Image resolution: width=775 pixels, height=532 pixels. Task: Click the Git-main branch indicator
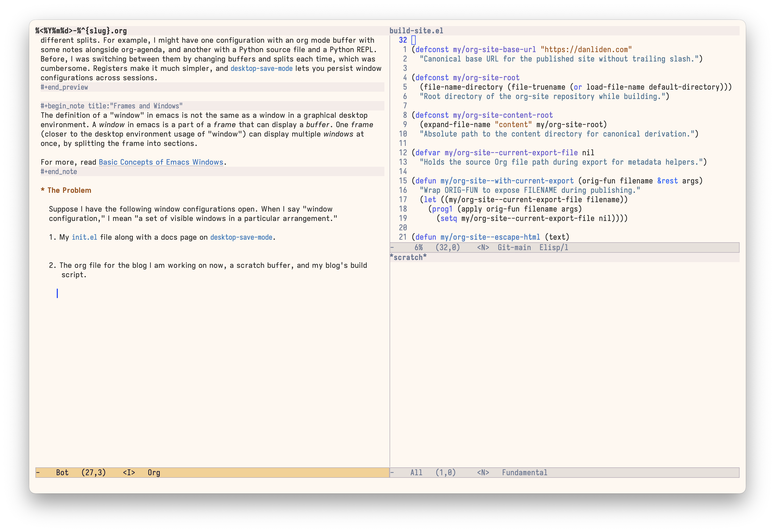(x=514, y=248)
